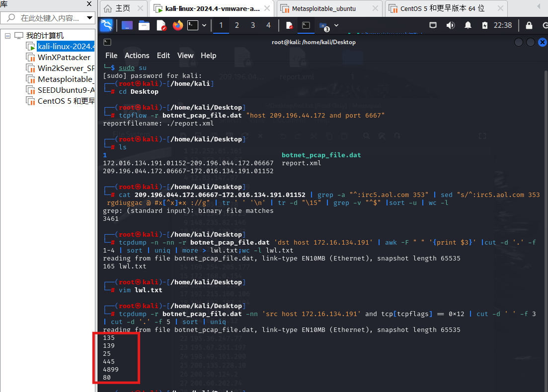
Task: Open the View menu in terminal
Action: [185, 56]
